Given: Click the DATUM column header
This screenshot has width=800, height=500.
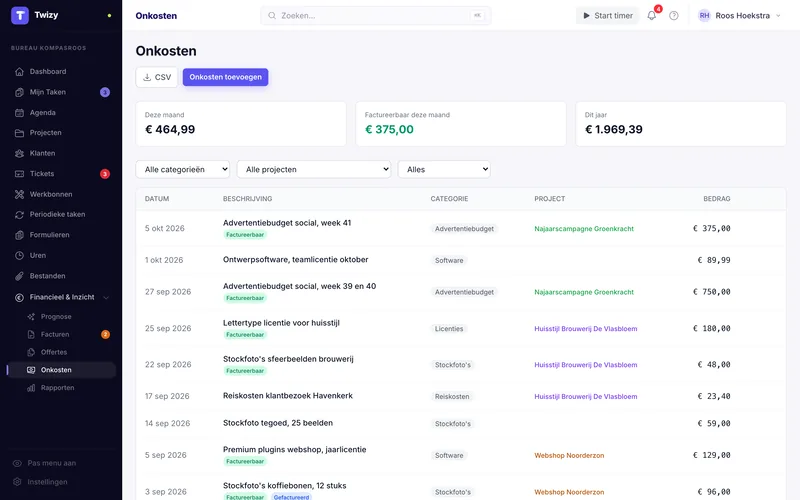Looking at the screenshot, I should tap(157, 198).
